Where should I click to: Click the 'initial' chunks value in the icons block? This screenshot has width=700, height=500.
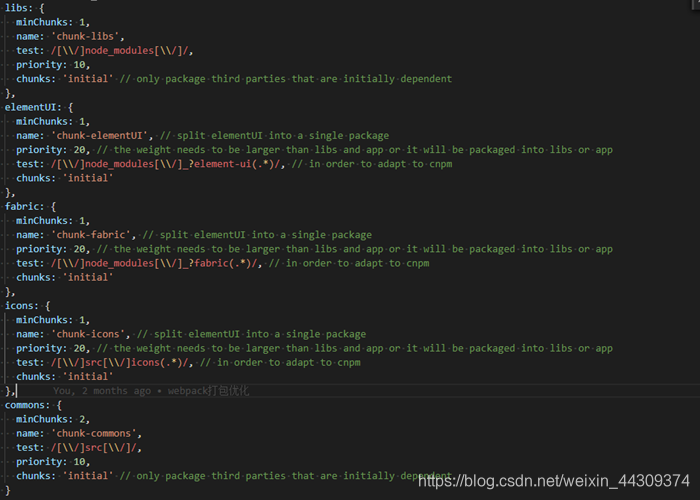tap(88, 377)
